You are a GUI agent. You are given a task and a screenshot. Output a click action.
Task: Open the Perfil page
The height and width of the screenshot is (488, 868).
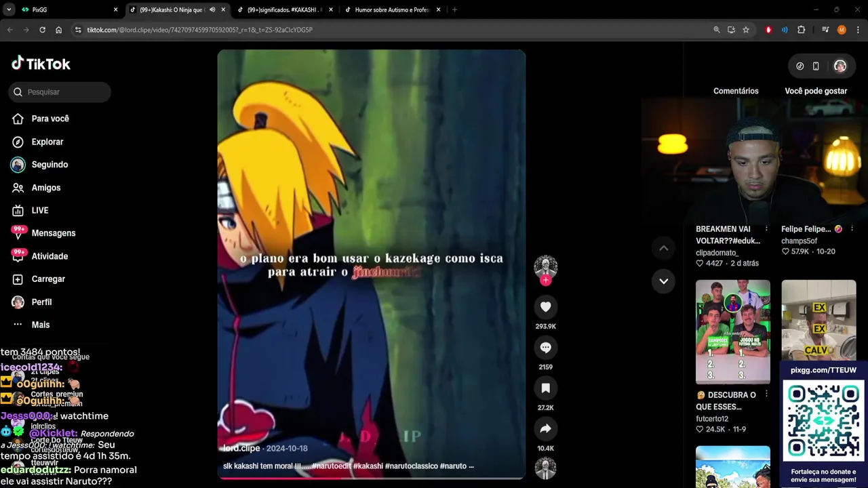41,302
